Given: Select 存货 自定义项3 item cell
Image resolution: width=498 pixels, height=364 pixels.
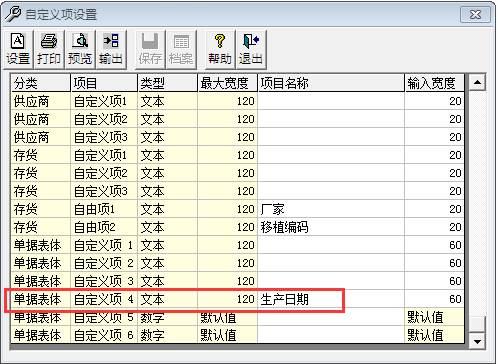Looking at the screenshot, I should 104,191.
